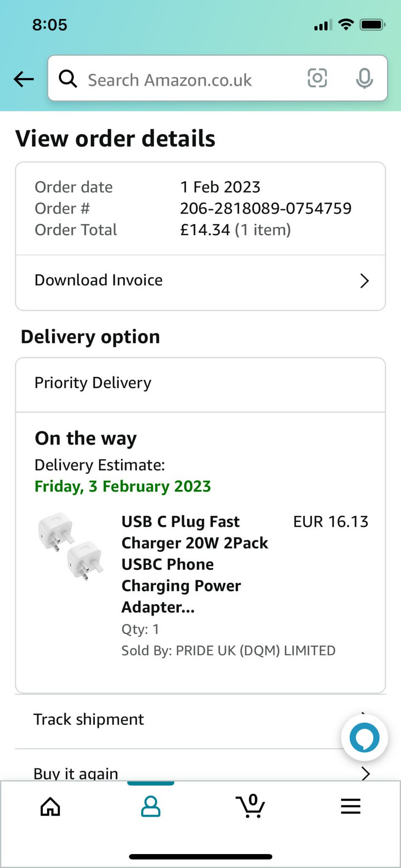Viewport: 401px width, 868px height.
Task: Open the account profile tab
Action: [150, 806]
